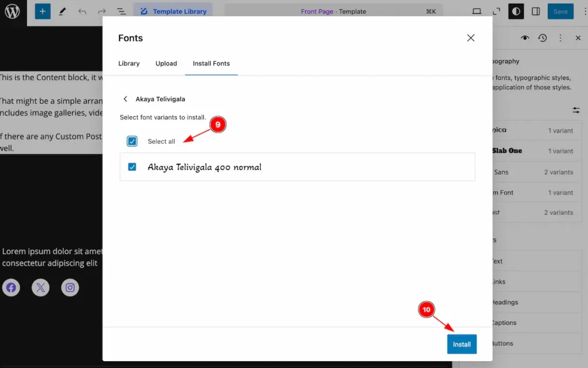Go back from Akaya Telivigala
588x368 pixels.
[125, 99]
